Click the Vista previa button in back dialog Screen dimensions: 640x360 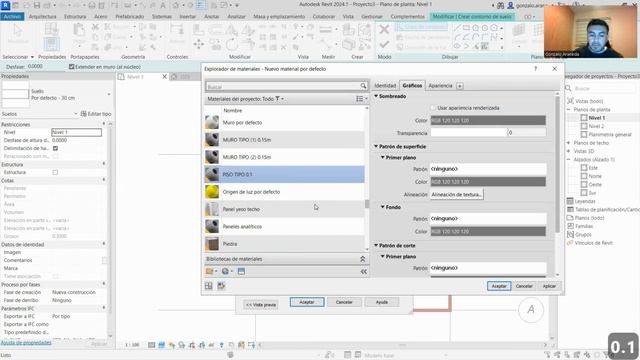261,304
